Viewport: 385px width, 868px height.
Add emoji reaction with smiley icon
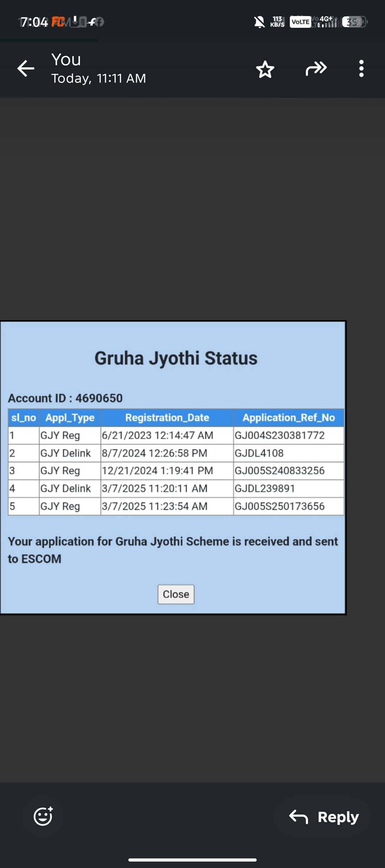[x=43, y=816]
